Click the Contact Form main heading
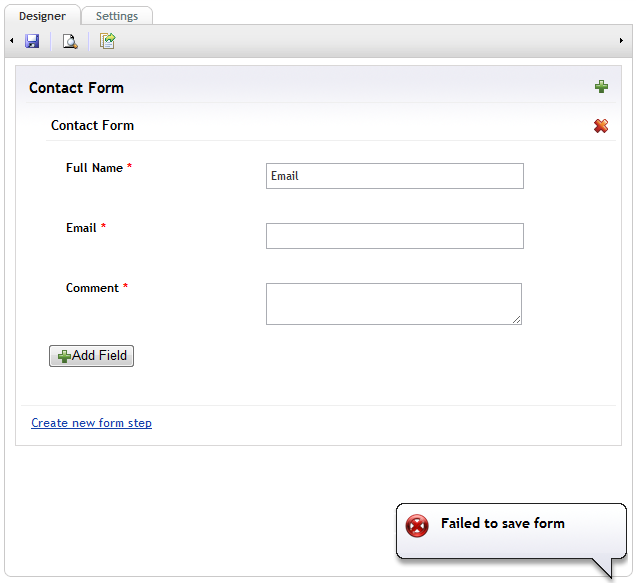Image resolution: width=637 pixels, height=586 pixels. pos(76,88)
